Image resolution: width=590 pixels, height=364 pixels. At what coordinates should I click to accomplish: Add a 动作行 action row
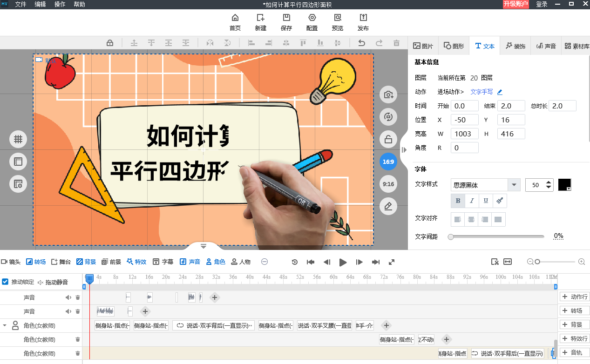[575, 297]
